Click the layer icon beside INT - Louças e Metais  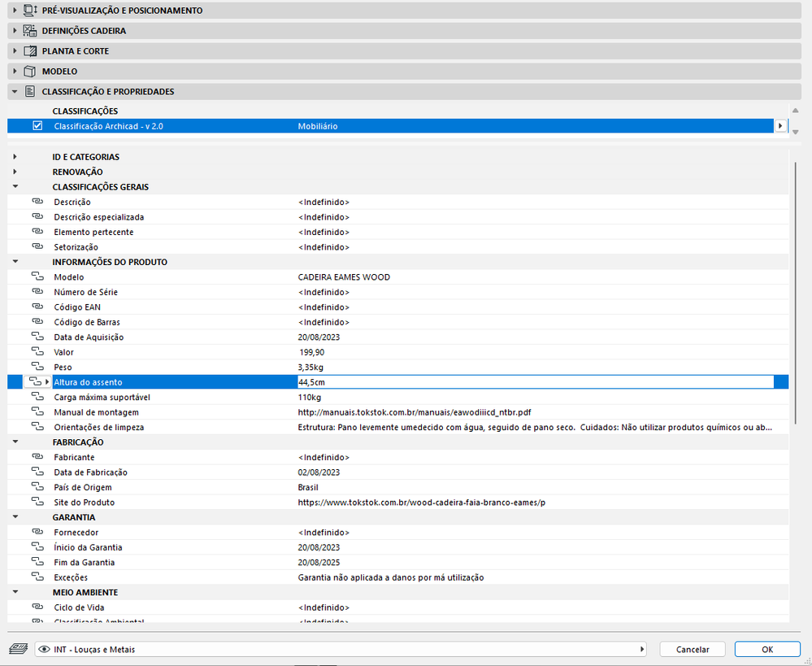19,649
